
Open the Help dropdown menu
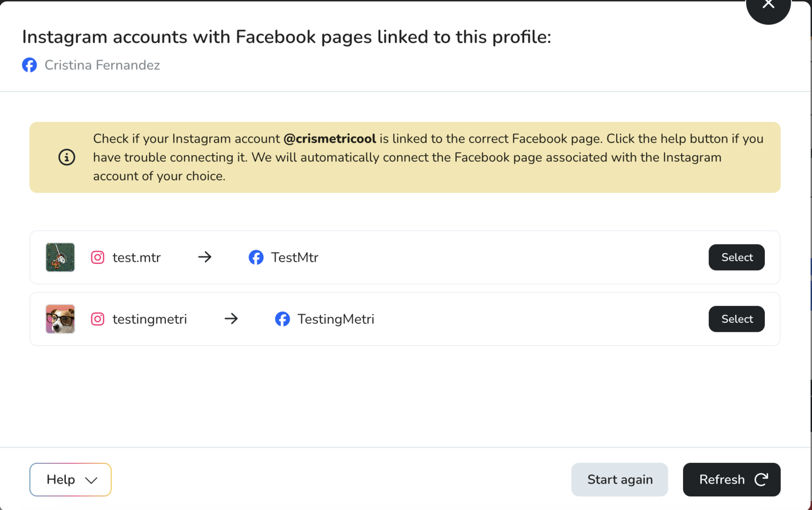pyautogui.click(x=70, y=480)
